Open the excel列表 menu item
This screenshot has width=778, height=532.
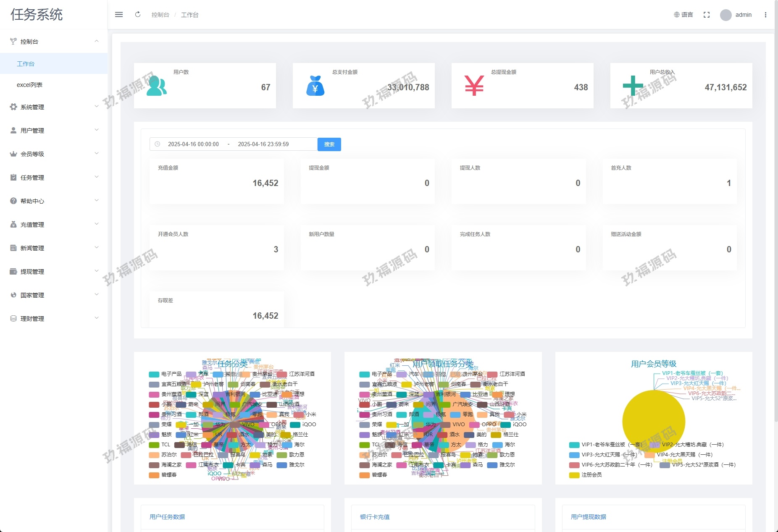(29, 85)
